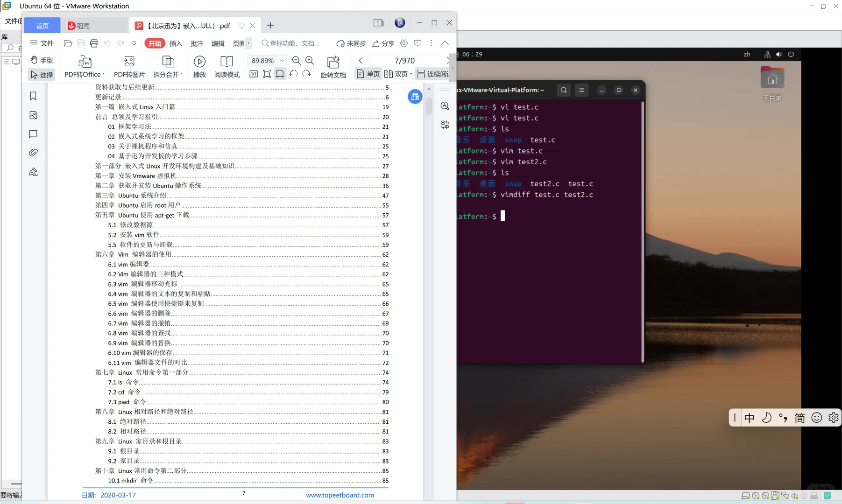
Task: Click the 分享 share button
Action: tap(383, 43)
